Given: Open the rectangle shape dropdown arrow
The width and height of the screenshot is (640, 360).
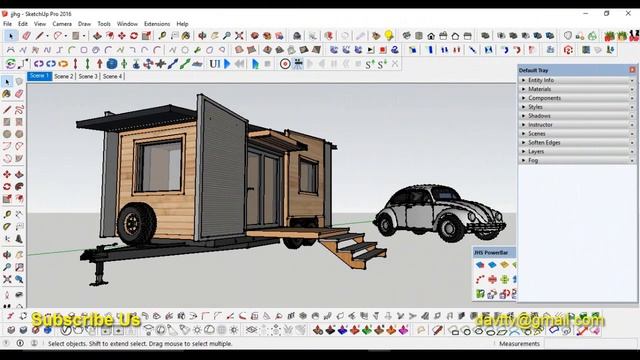Looking at the screenshot, I should [84, 36].
